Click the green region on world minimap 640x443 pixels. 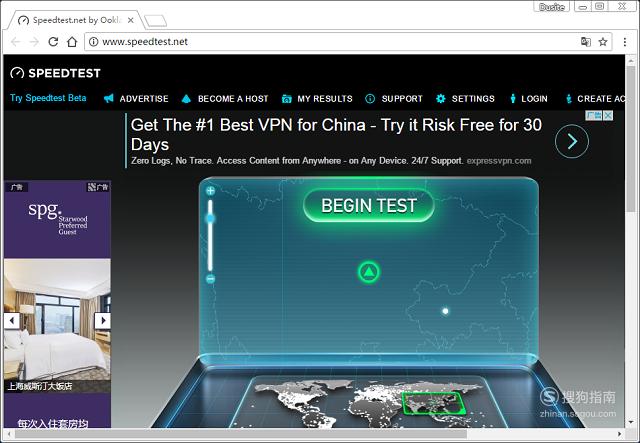coord(433,403)
